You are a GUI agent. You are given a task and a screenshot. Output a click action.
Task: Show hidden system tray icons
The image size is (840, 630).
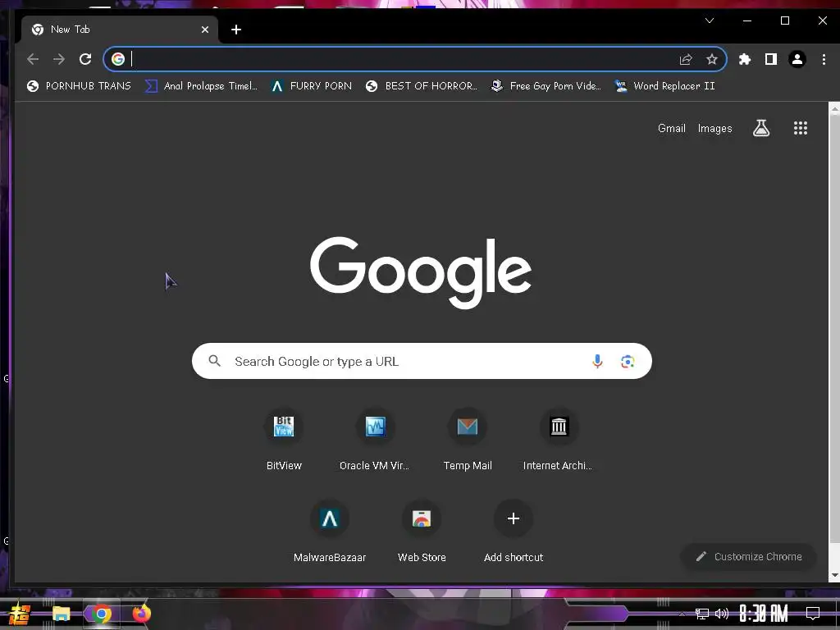point(682,614)
